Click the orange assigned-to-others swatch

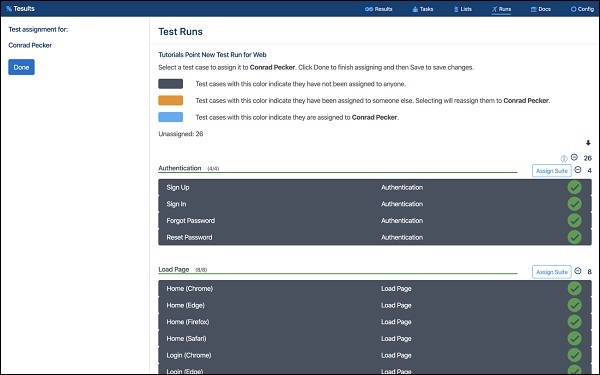click(171, 100)
